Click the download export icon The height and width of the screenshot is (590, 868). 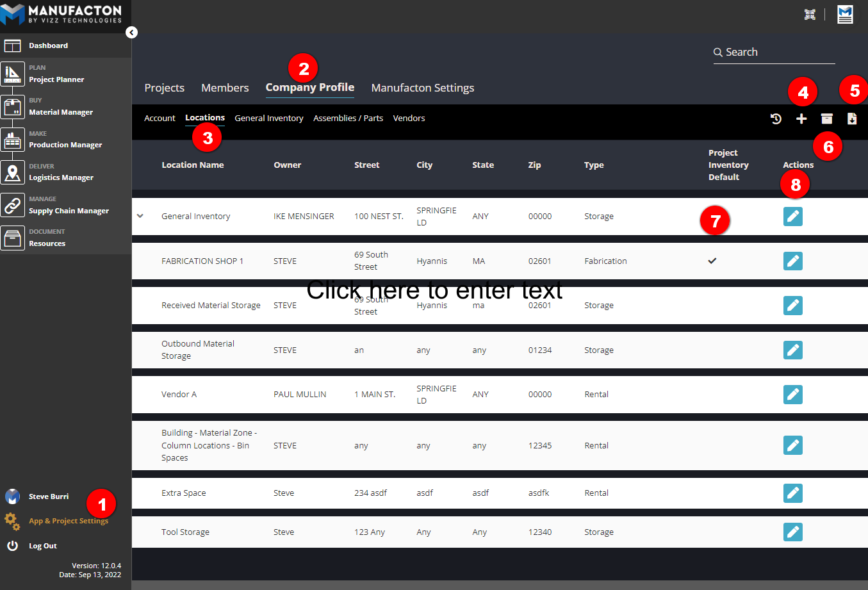tap(852, 119)
